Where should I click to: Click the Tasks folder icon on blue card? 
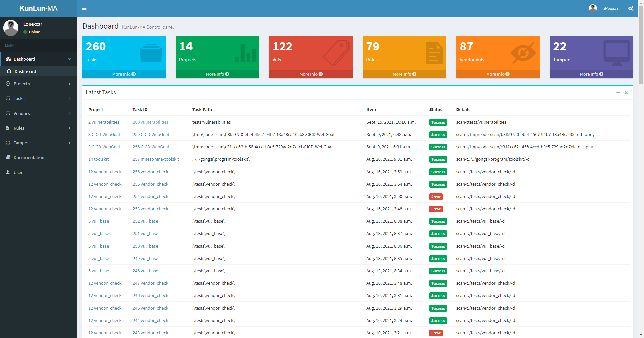point(151,53)
